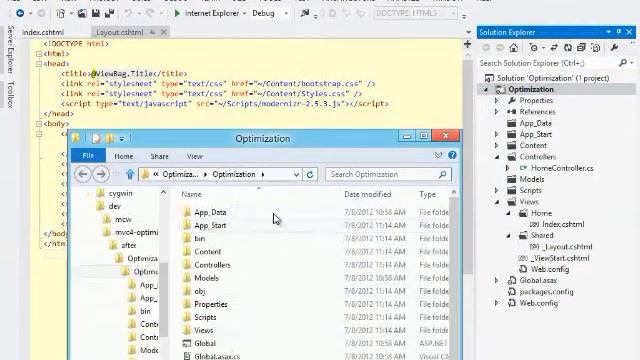Click the Properties wrench icon in Solution Explorer

pyautogui.click(x=614, y=48)
